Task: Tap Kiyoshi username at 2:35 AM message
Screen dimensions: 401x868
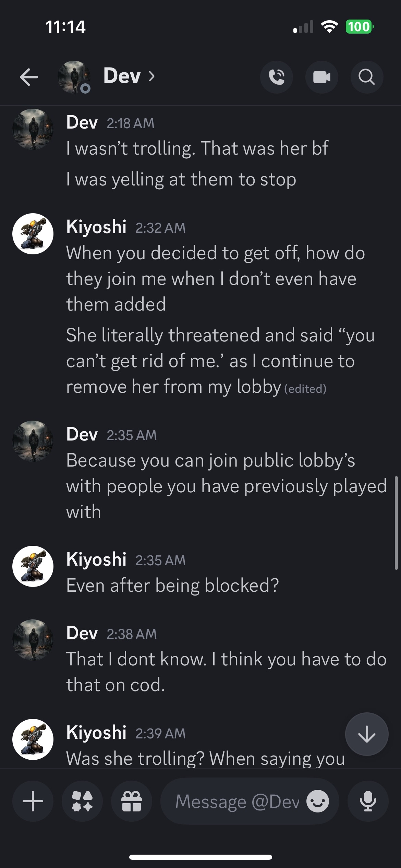Action: click(96, 559)
